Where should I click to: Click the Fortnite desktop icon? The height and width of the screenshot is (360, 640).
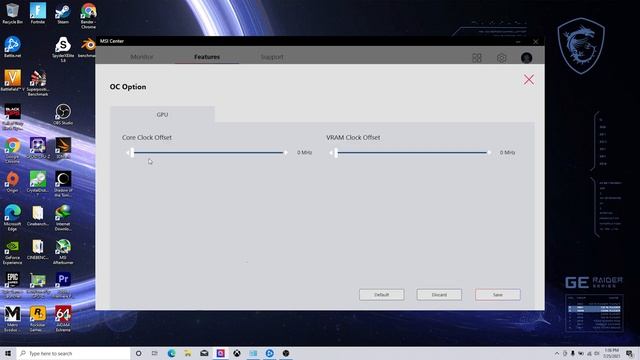(38, 13)
